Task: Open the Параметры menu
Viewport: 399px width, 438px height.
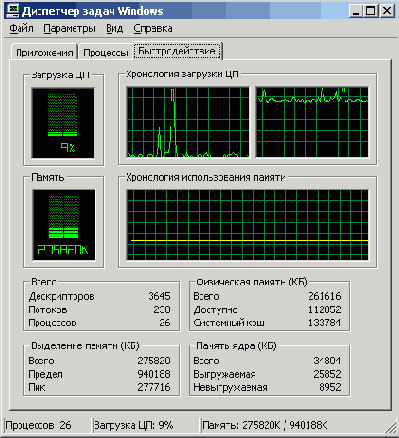Action: (x=69, y=29)
